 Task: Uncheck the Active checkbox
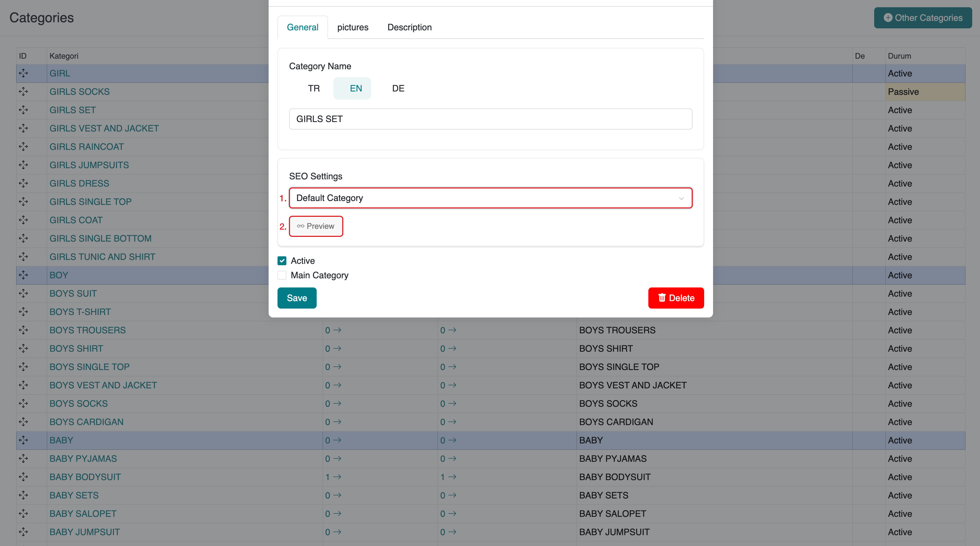tap(282, 261)
